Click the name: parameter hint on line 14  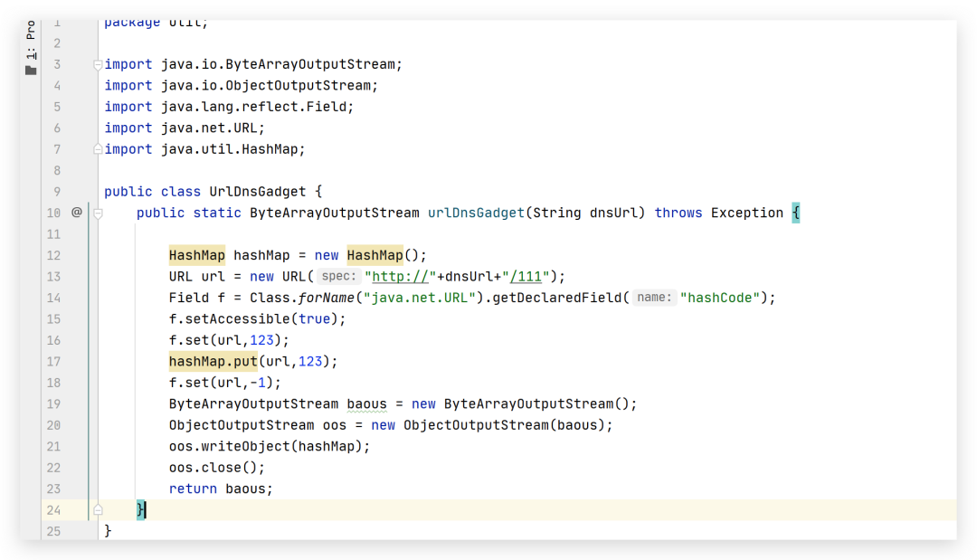(654, 297)
